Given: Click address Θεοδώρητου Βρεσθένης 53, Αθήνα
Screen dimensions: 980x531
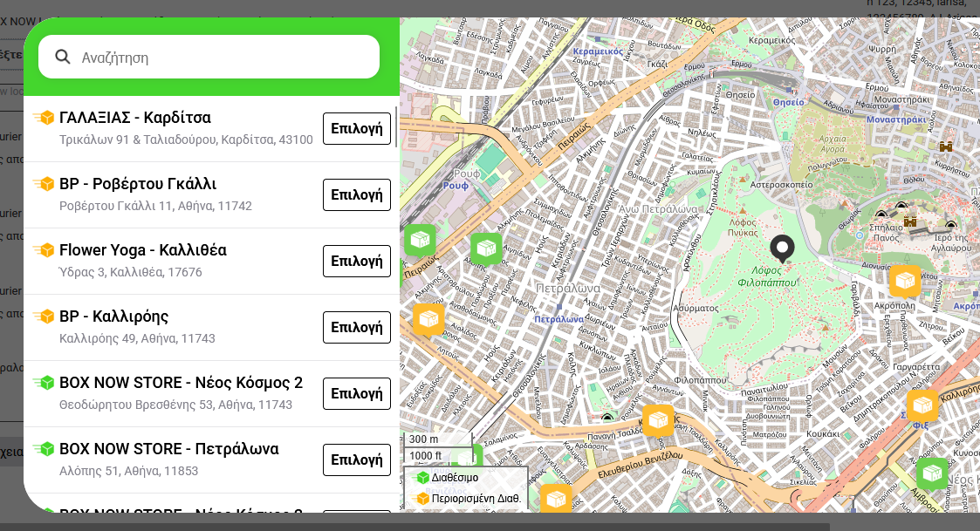Looking at the screenshot, I should 175,405.
